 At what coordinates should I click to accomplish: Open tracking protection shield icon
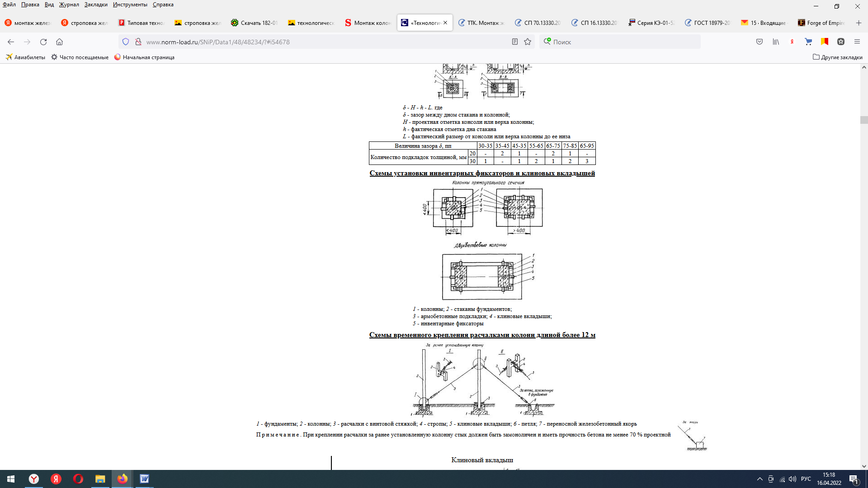click(x=126, y=42)
